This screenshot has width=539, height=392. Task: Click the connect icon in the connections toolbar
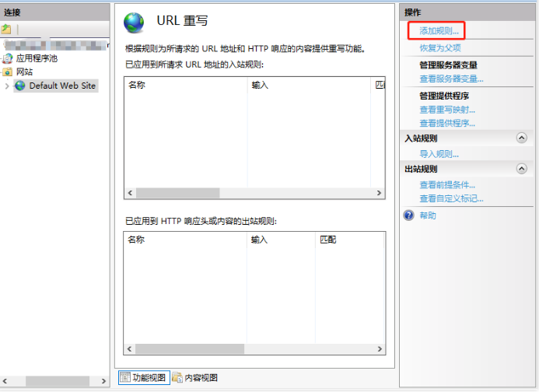click(x=7, y=30)
